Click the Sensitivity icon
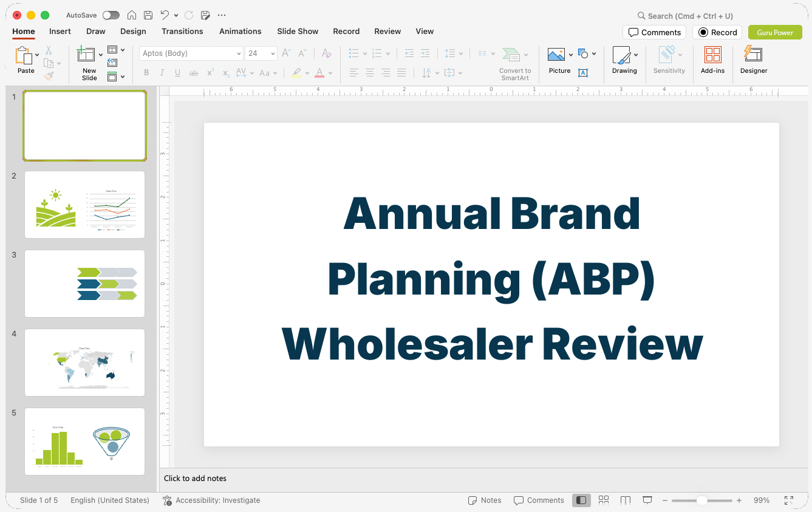This screenshot has width=812, height=512. [668, 55]
